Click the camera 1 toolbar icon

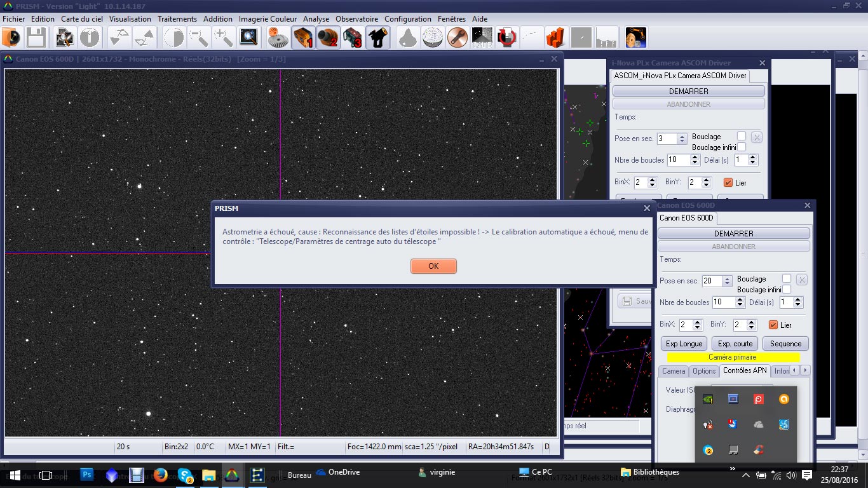303,38
